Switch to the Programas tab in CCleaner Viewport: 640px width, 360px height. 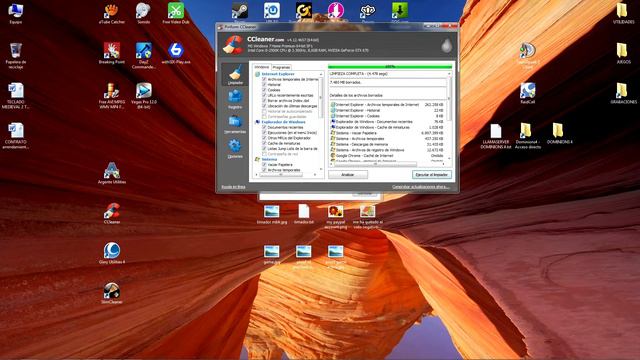[x=281, y=67]
